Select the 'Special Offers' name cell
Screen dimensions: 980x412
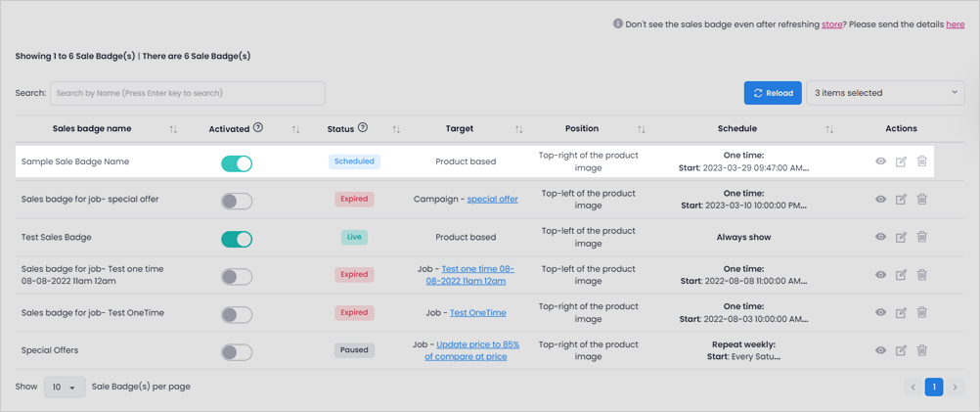[50, 350]
